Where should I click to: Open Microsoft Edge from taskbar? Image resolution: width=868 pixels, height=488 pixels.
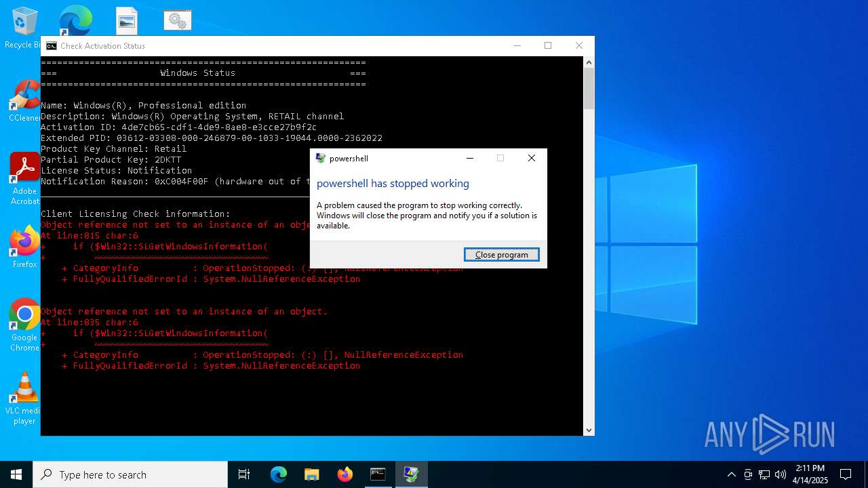[279, 474]
